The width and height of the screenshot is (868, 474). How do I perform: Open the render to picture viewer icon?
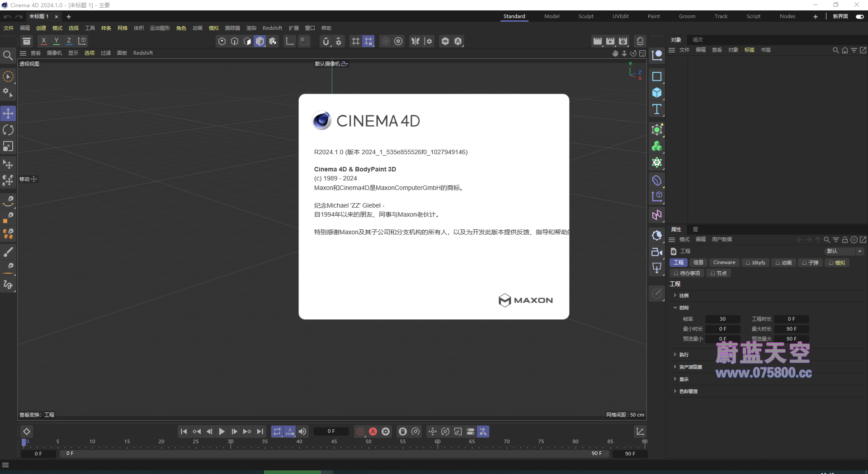[x=610, y=41]
